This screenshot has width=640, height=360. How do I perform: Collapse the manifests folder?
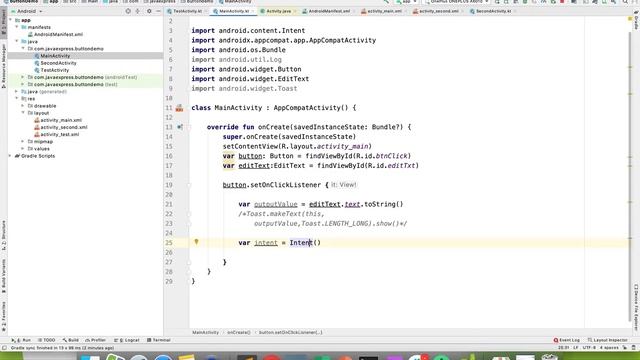click(x=17, y=27)
